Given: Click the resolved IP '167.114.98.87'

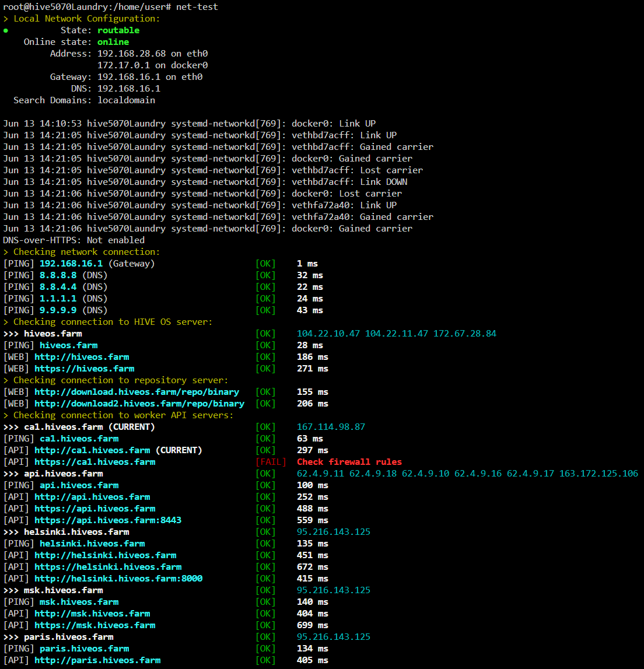Looking at the screenshot, I should (331, 427).
